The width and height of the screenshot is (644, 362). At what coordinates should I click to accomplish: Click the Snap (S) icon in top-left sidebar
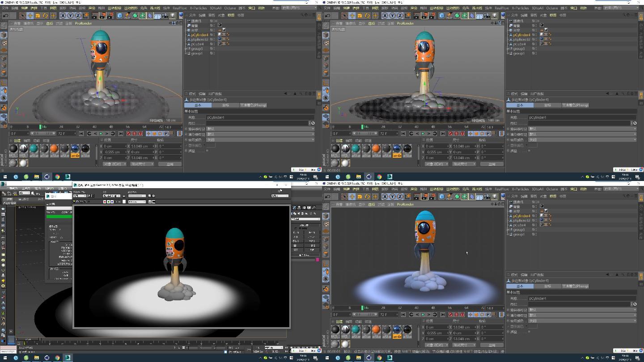pyautogui.click(x=4, y=97)
